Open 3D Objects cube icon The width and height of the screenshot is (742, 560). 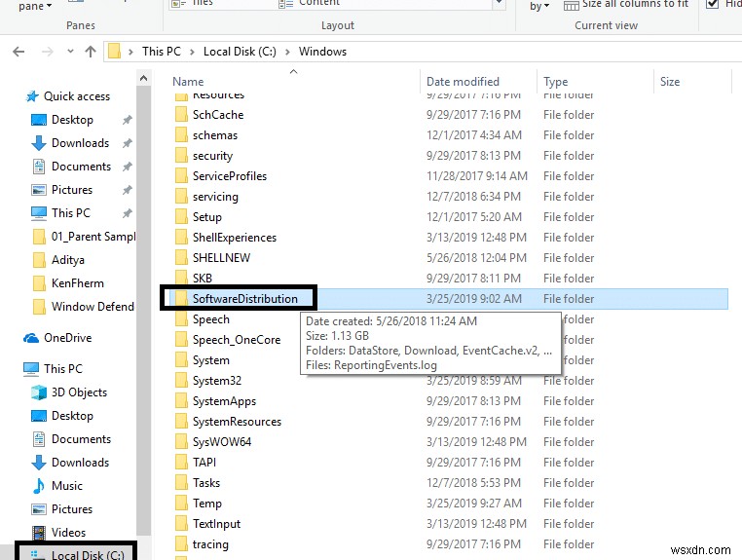(x=39, y=392)
